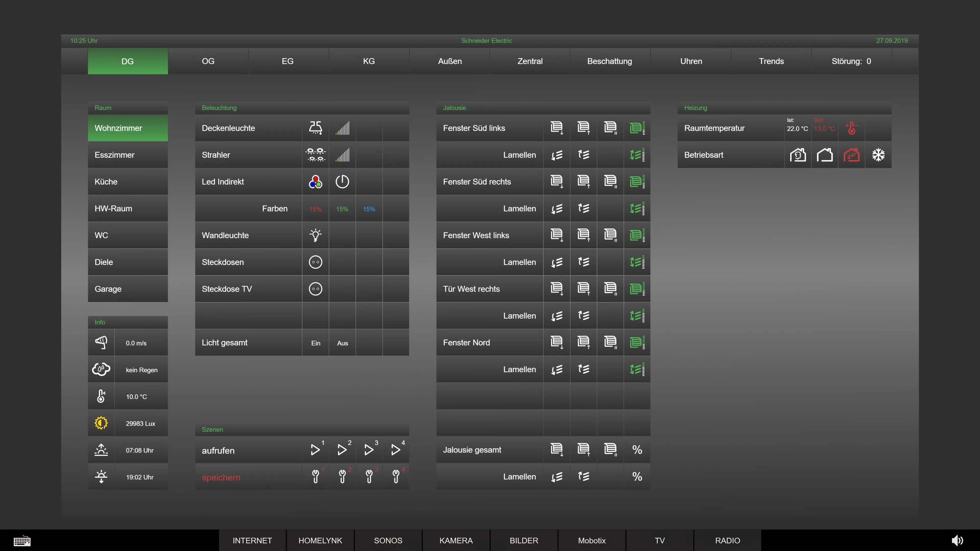Turn Licht gesamt on with Ein

[x=315, y=342]
